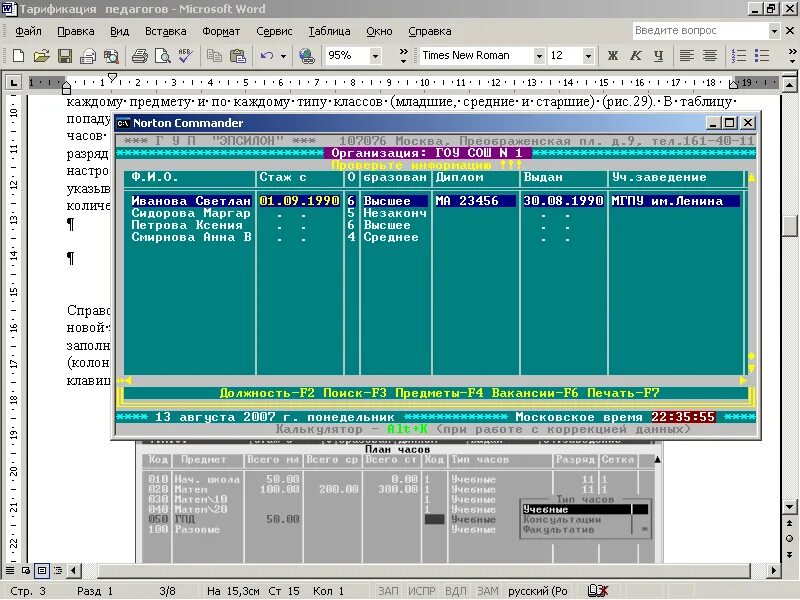Align the text to the left
The image size is (800, 600).
pyautogui.click(x=687, y=56)
